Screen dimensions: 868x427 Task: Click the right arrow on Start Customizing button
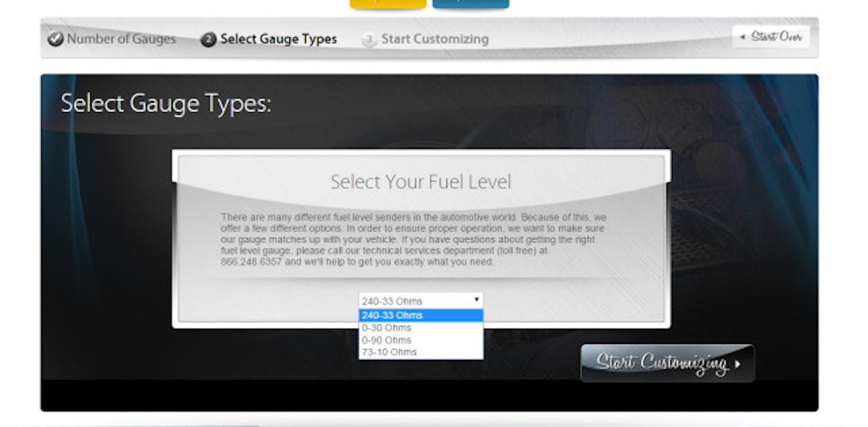pyautogui.click(x=737, y=364)
